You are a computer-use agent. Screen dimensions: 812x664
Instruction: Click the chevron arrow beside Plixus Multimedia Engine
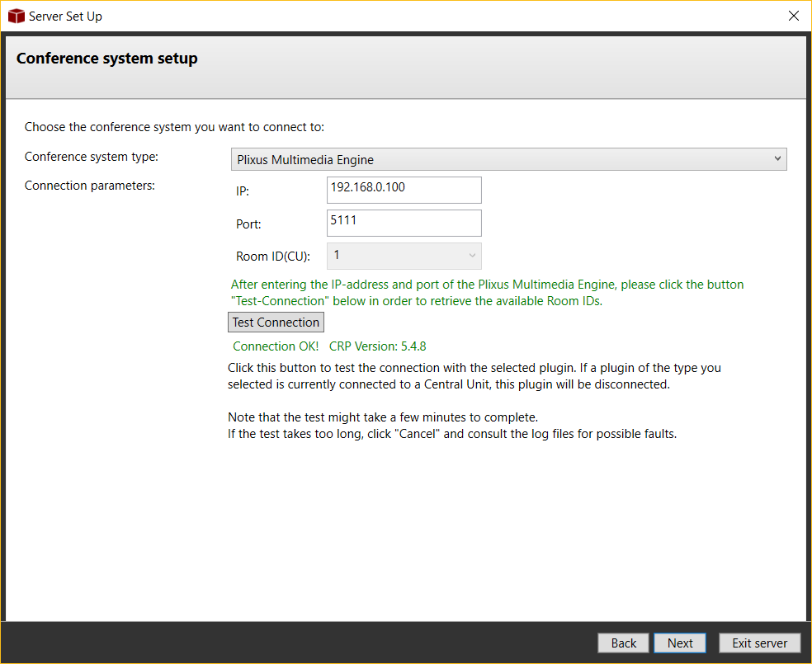(777, 159)
